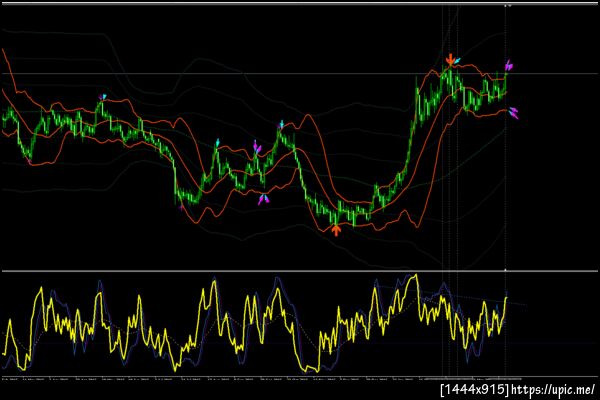Select the magenta arrow pair above the last candle
The image size is (600, 400).
pyautogui.click(x=508, y=65)
